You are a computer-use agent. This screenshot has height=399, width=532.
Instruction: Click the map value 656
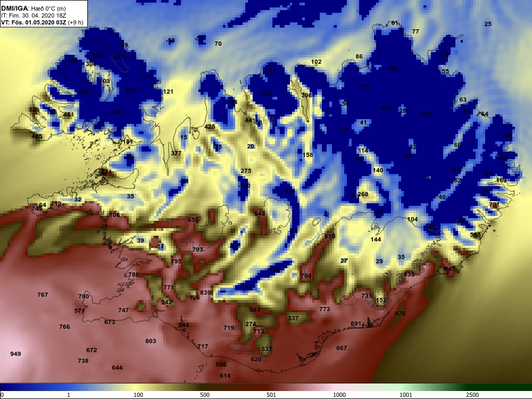click(x=193, y=220)
